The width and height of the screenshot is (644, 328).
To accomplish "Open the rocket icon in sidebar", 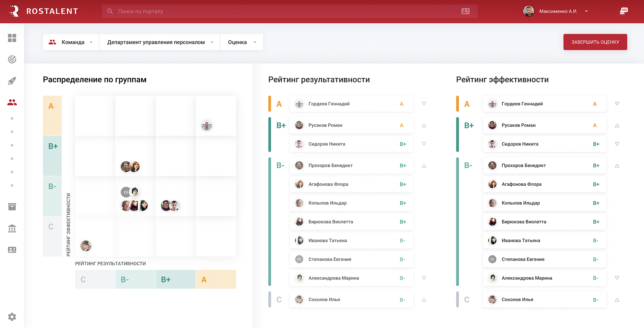I will [x=12, y=81].
